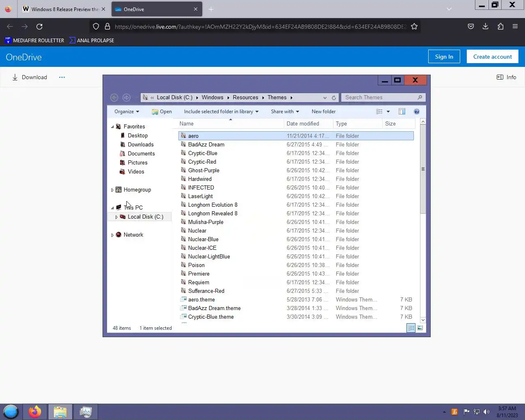The height and width of the screenshot is (420, 525).
Task: Toggle the preview pane icon
Action: (402, 112)
